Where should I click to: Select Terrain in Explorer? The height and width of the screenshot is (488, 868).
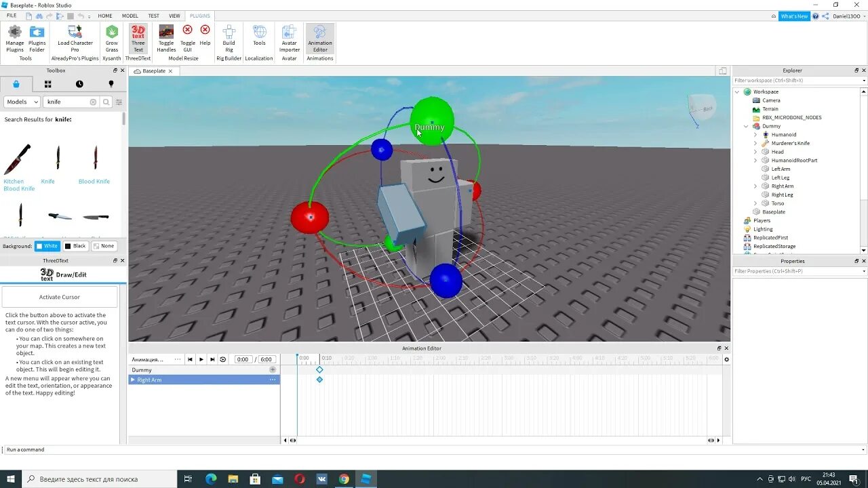770,109
